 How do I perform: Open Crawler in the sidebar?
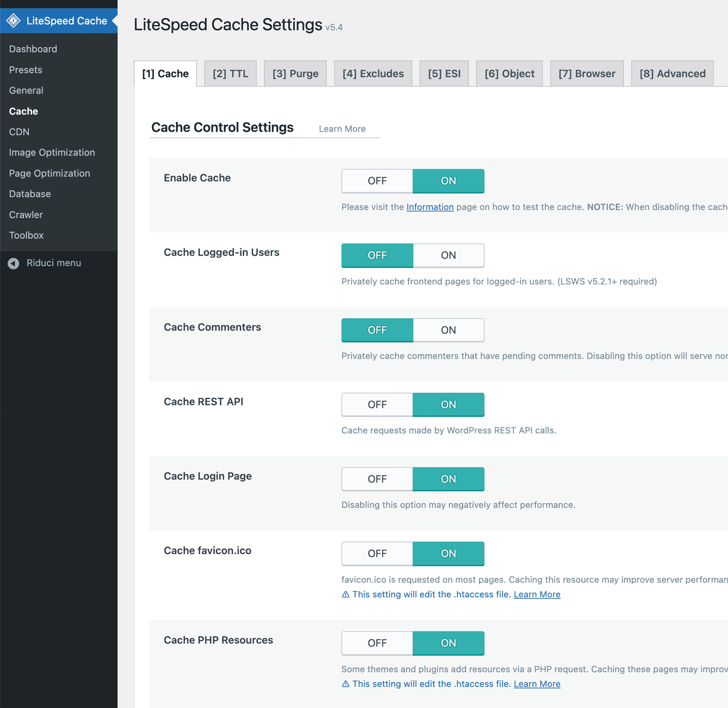tap(26, 215)
